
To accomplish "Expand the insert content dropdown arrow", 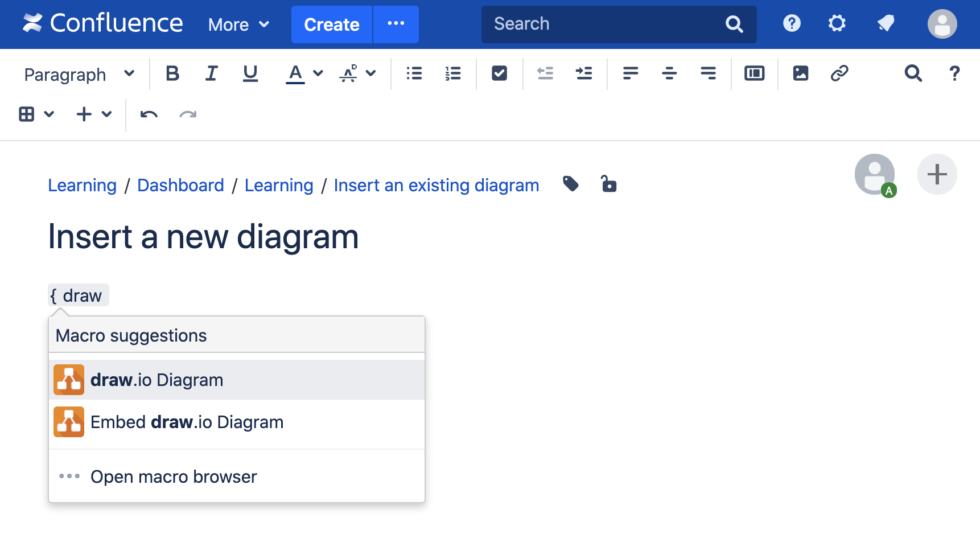I will [106, 114].
